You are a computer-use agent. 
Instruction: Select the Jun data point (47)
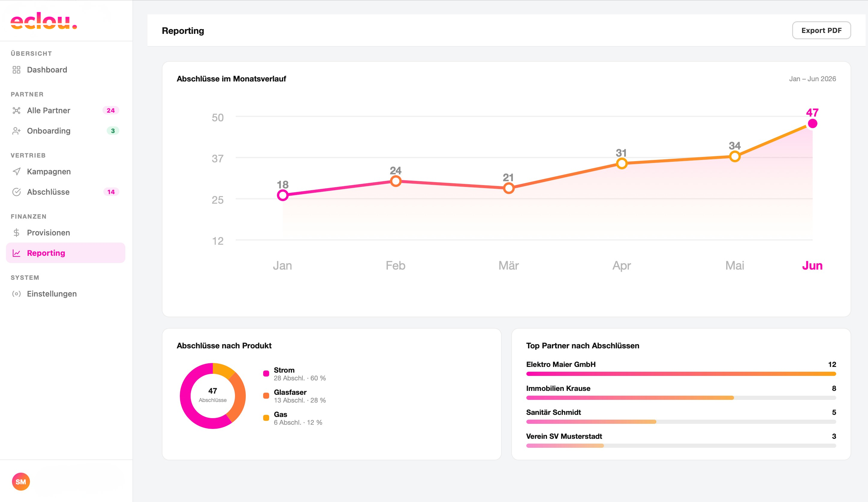(813, 123)
